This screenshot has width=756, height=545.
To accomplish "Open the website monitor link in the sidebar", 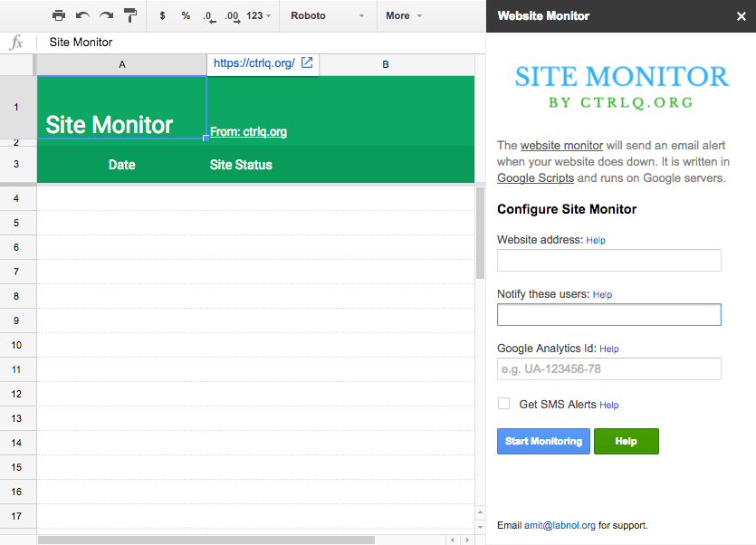I will click(561, 145).
